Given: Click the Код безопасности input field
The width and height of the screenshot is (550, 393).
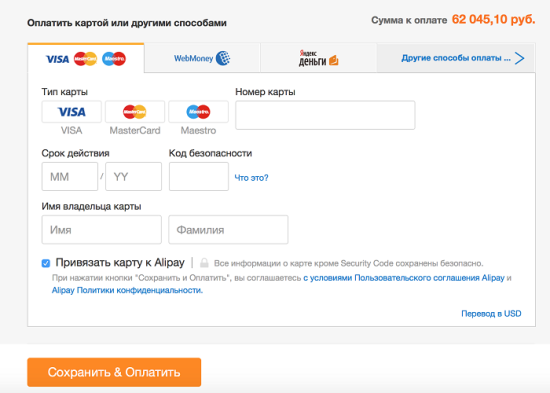Looking at the screenshot, I should (x=199, y=176).
